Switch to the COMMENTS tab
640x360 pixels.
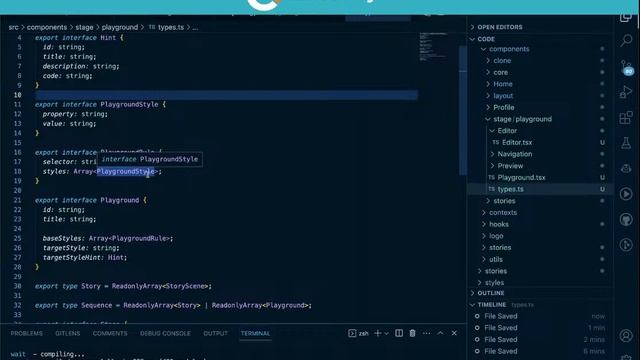[x=110, y=333]
